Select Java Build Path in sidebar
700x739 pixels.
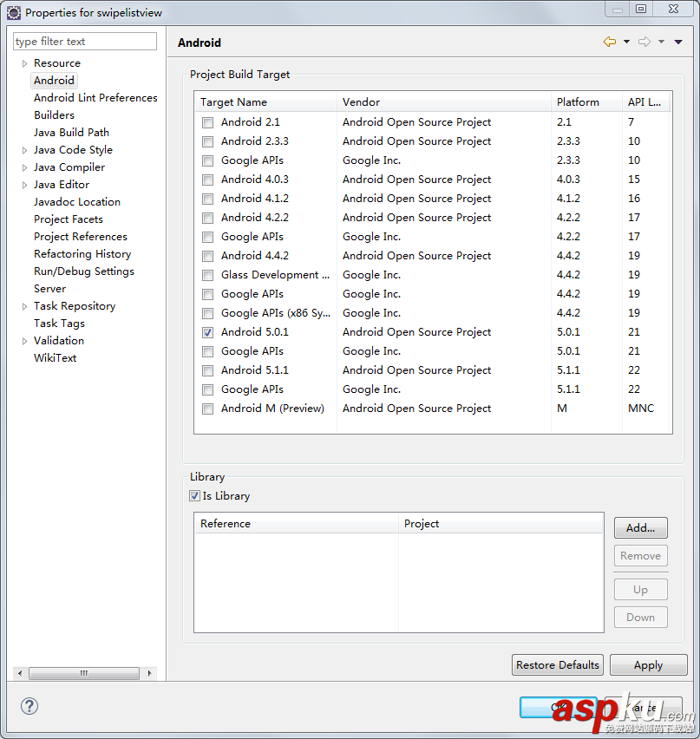(x=71, y=133)
